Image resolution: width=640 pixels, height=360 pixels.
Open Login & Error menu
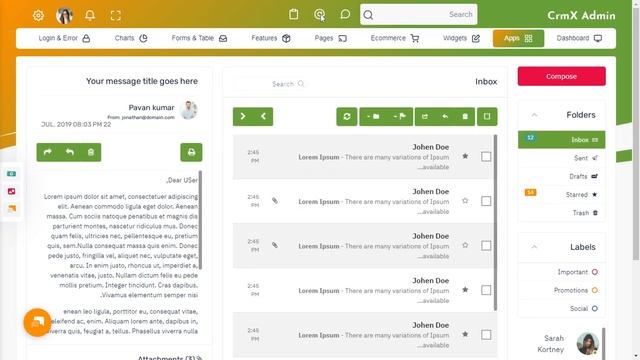tap(64, 38)
